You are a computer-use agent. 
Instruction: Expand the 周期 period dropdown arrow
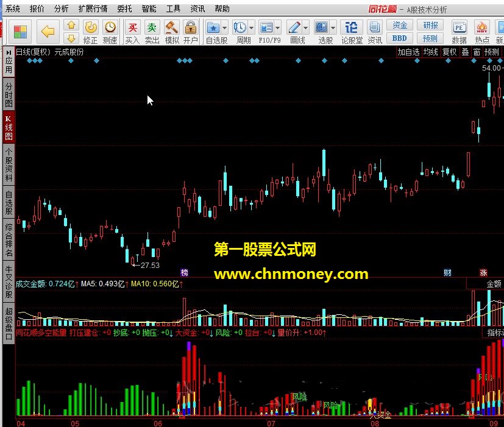pyautogui.click(x=251, y=28)
